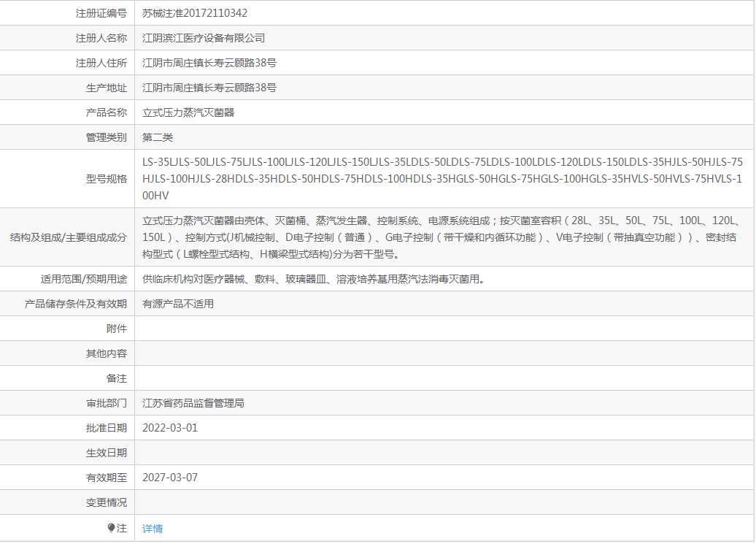Click the 注册人住所 label

pos(101,63)
